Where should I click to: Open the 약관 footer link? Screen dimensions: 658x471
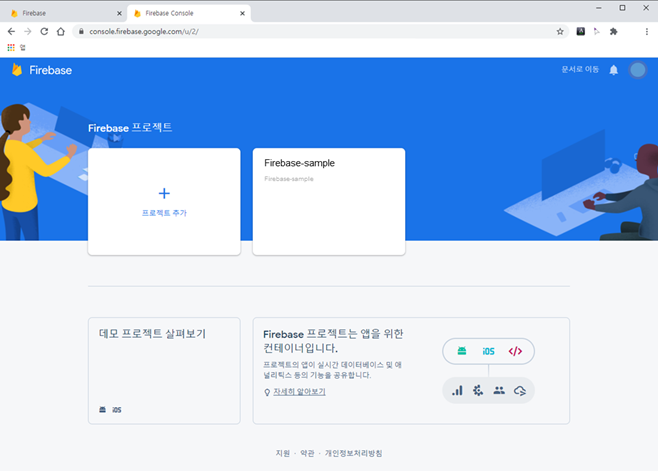pos(307,453)
